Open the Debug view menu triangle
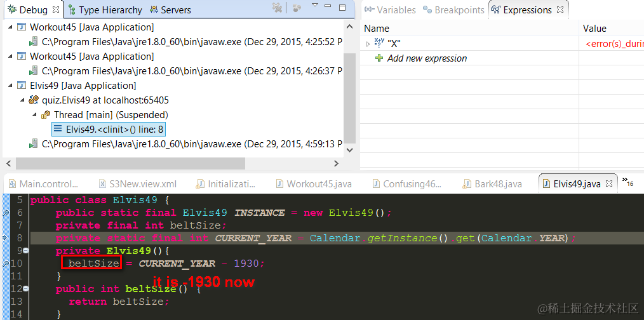Image resolution: width=644 pixels, height=320 pixels. (315, 5)
